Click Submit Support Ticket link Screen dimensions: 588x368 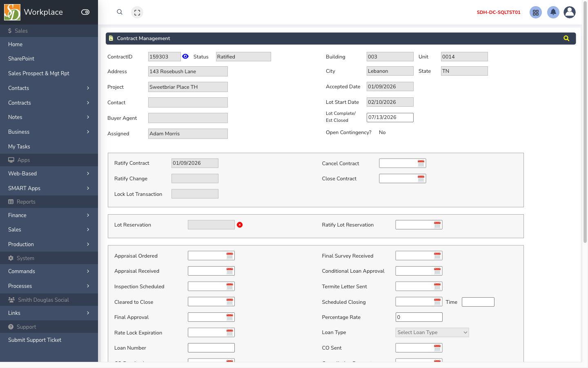coord(49,340)
